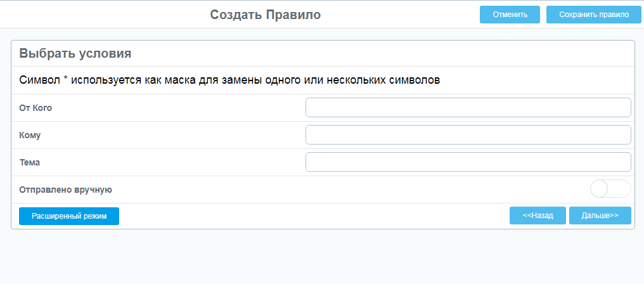Click the Создать Правило page title

(x=265, y=15)
